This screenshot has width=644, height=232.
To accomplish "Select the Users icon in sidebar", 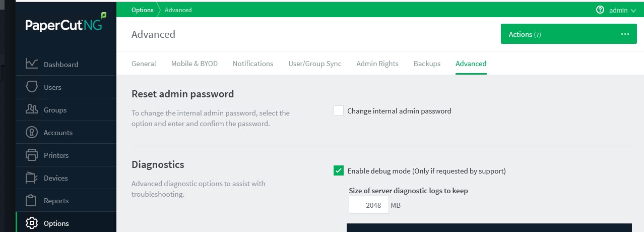I will [32, 87].
